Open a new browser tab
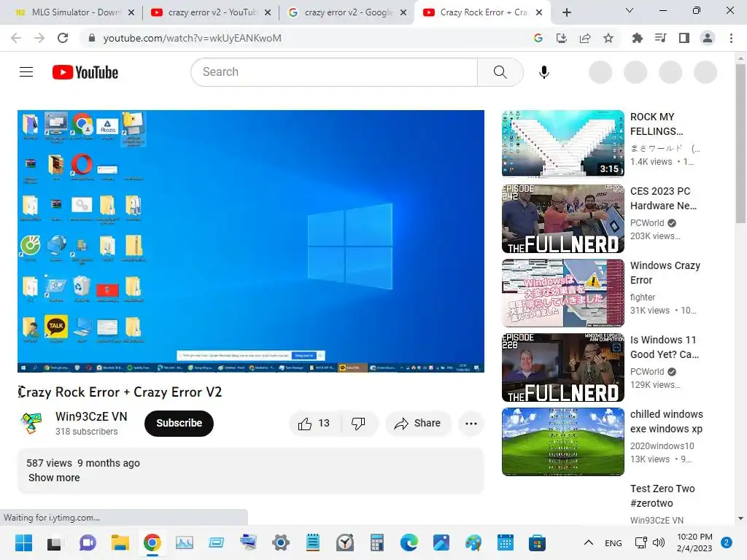 [566, 12]
